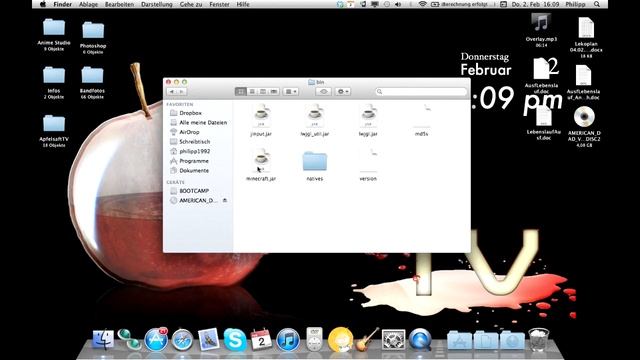Open the Finder menu
Viewport: 640px width, 360px height.
[62, 4]
